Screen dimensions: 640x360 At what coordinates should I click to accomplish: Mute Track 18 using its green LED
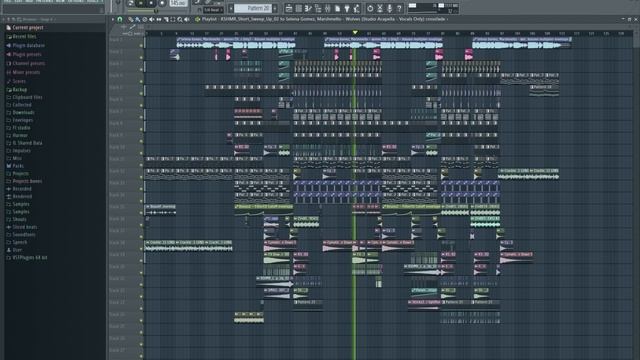pos(141,249)
